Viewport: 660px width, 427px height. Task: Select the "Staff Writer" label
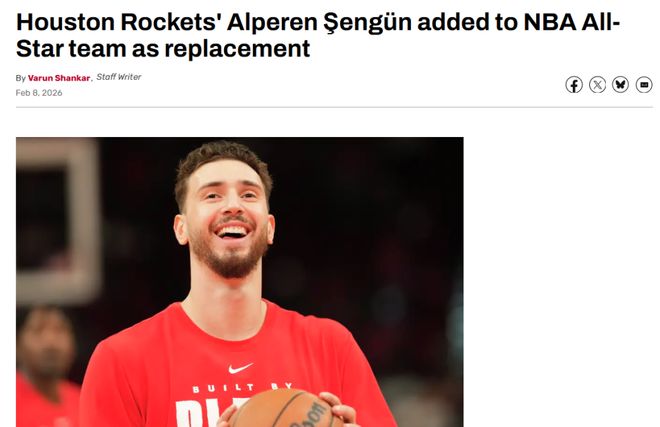pos(119,77)
